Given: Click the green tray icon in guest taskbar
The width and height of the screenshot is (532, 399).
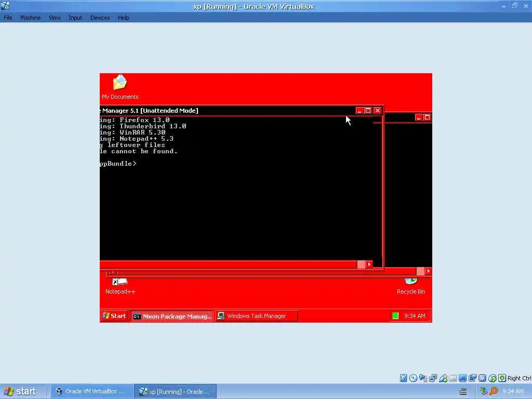Looking at the screenshot, I should [395, 316].
